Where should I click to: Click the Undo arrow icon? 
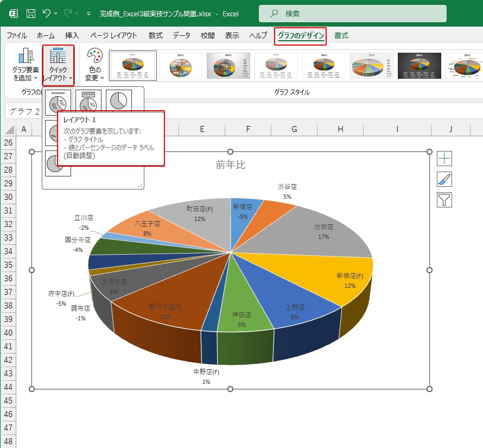(x=47, y=14)
